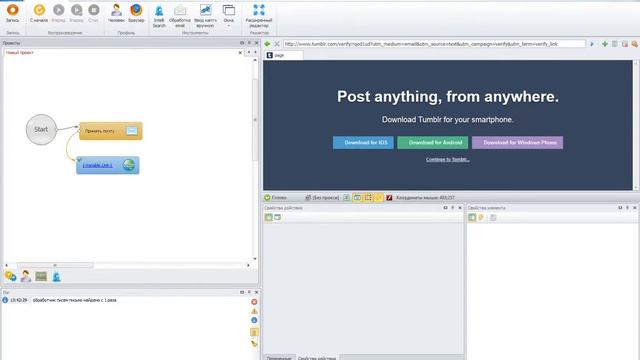This screenshot has width=640, height=360.
Task: Stop loading with the browser X icon
Action: (x=277, y=44)
